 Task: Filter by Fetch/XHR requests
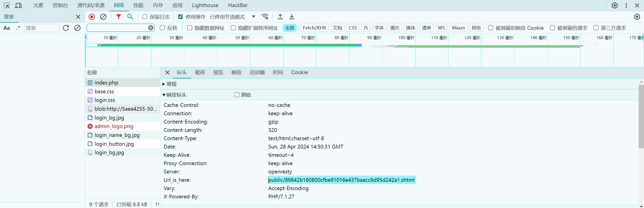point(315,28)
